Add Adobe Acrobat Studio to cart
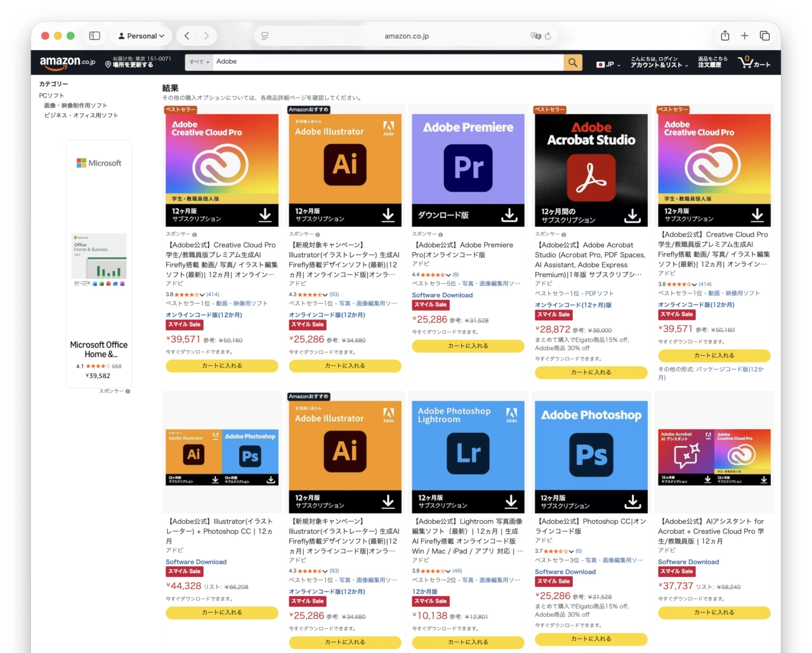The image size is (812, 653). [591, 373]
